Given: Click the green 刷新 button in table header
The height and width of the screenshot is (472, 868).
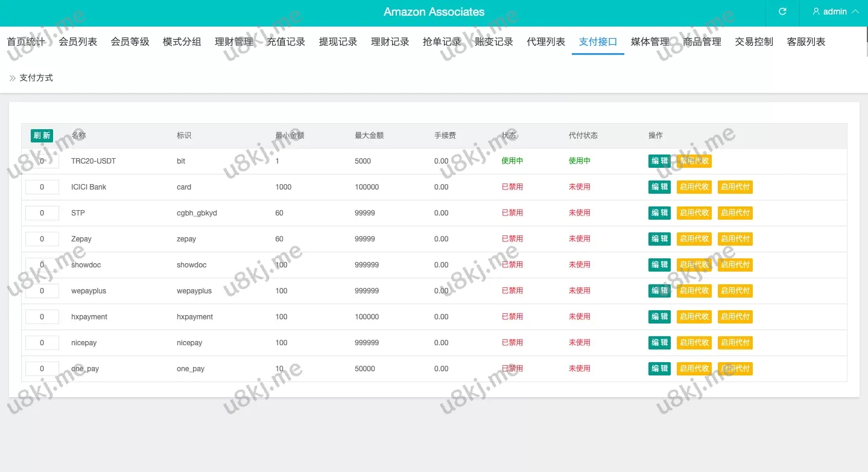Looking at the screenshot, I should [42, 136].
